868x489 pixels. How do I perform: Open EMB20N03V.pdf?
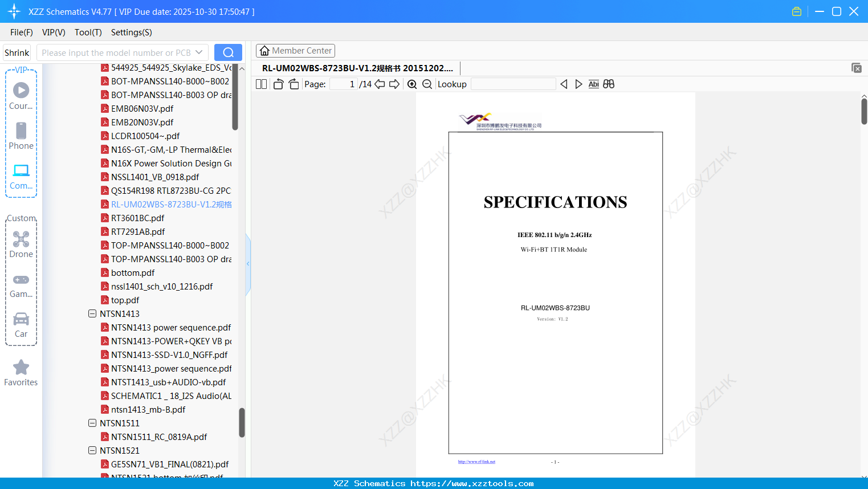[x=142, y=122]
